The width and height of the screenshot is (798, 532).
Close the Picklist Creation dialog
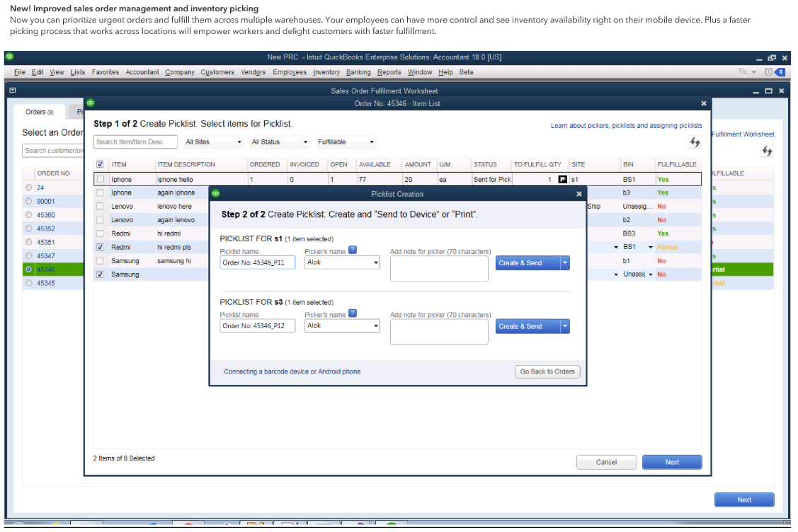point(578,193)
